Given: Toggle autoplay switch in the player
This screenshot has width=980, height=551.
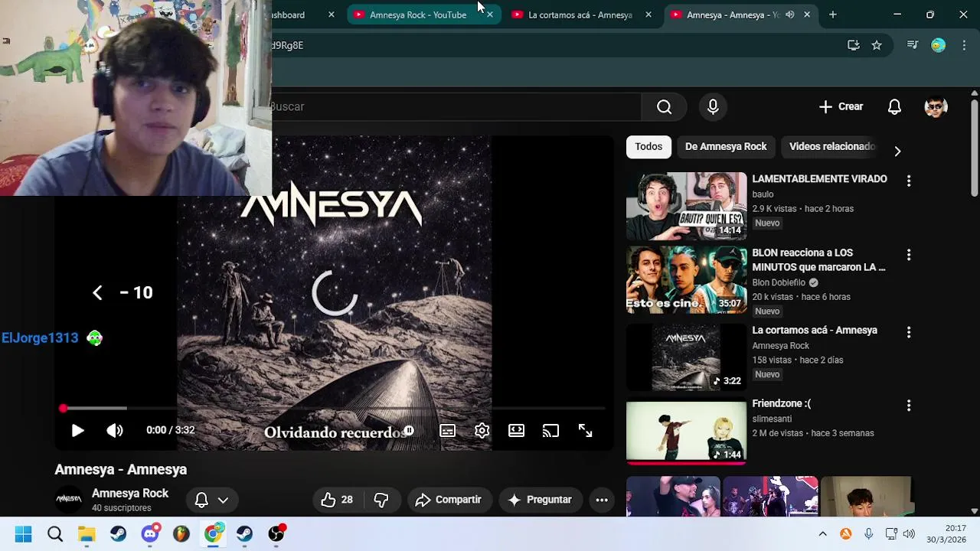Looking at the screenshot, I should (409, 431).
